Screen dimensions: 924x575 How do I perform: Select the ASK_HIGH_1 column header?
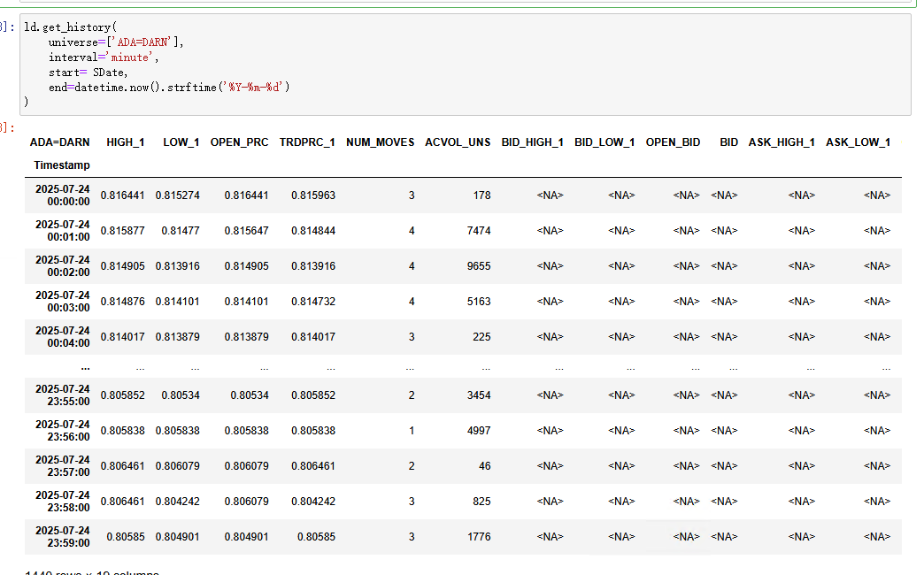pyautogui.click(x=782, y=142)
